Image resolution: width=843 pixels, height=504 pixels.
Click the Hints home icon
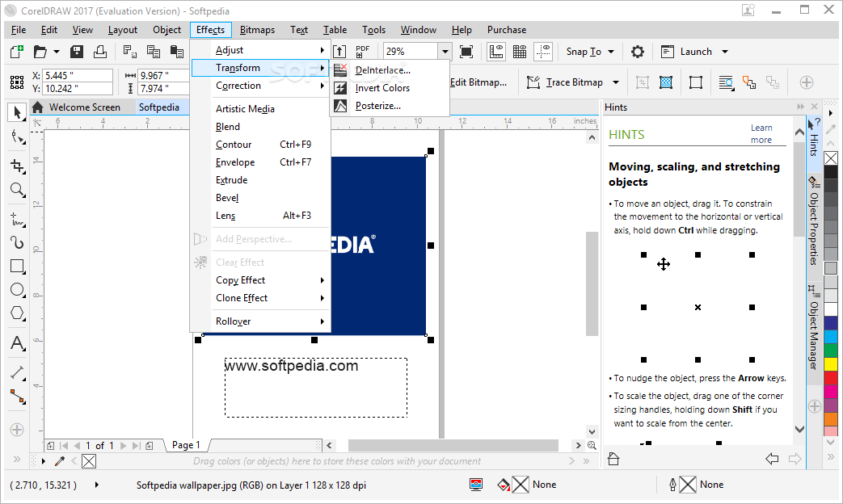pos(613,459)
